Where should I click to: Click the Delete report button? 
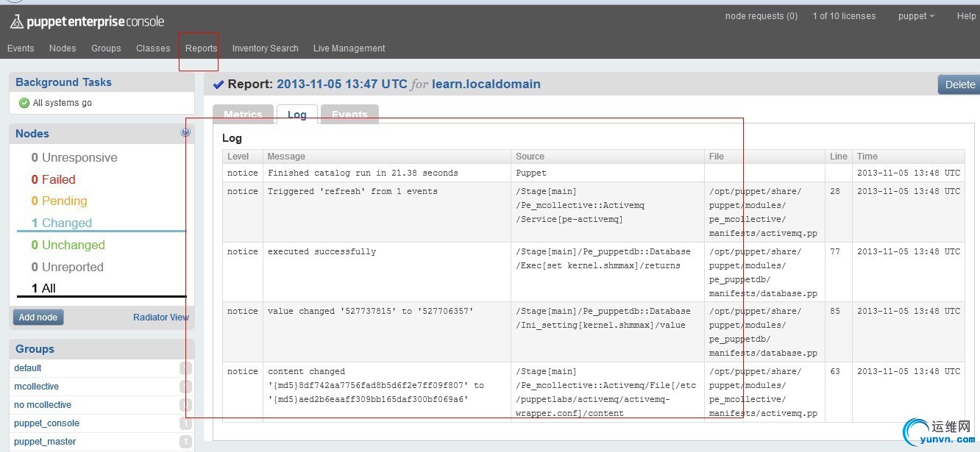point(959,85)
